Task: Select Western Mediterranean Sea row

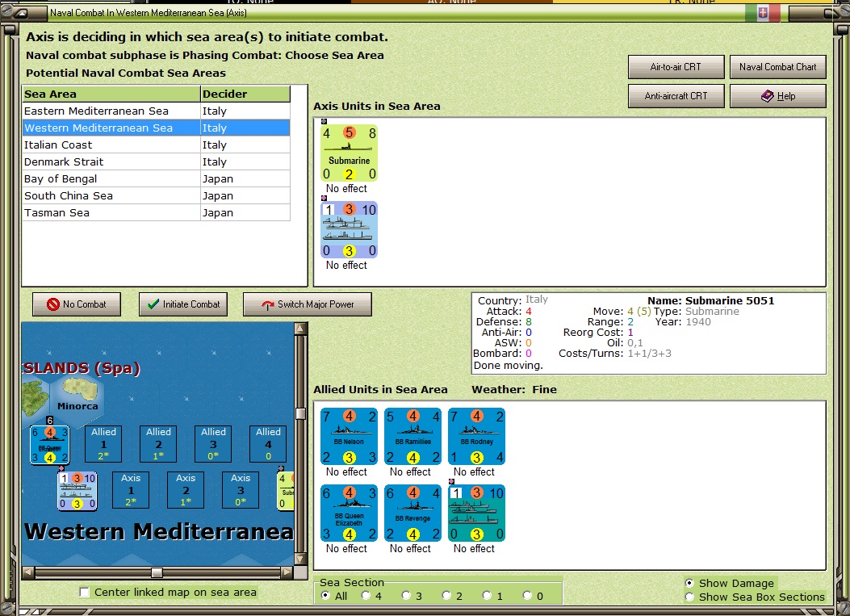Action: (x=156, y=128)
